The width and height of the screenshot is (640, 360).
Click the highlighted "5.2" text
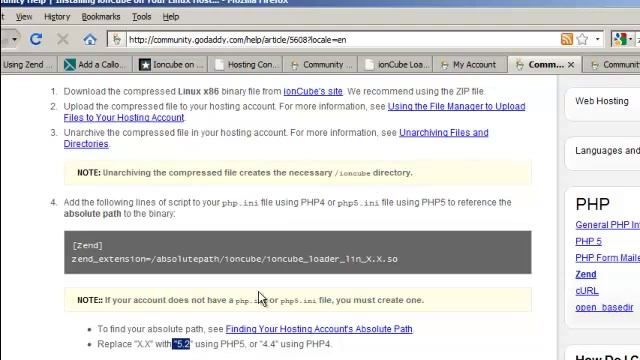[181, 344]
